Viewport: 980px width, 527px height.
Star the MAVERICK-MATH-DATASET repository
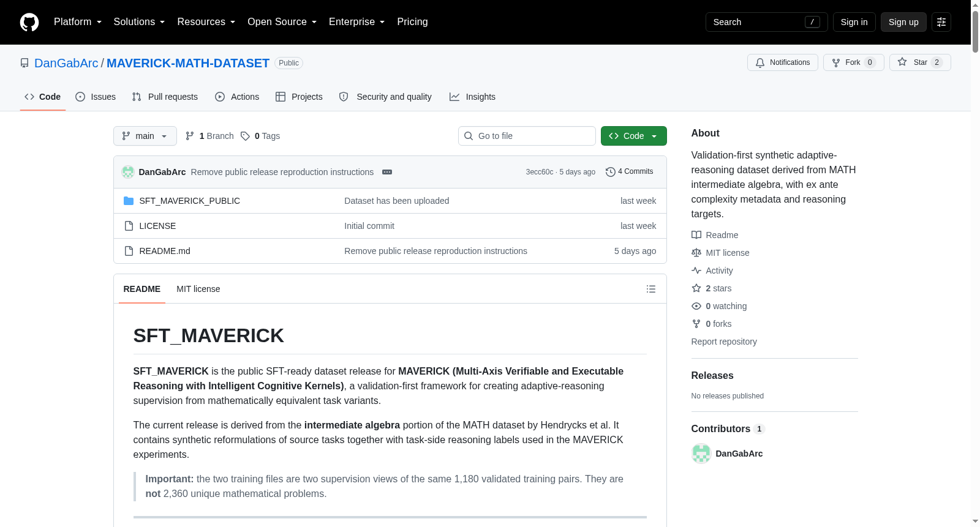(920, 62)
